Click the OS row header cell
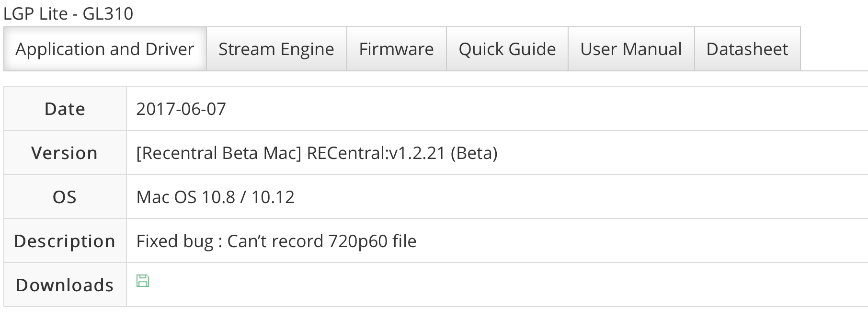The image size is (868, 319). [x=65, y=197]
